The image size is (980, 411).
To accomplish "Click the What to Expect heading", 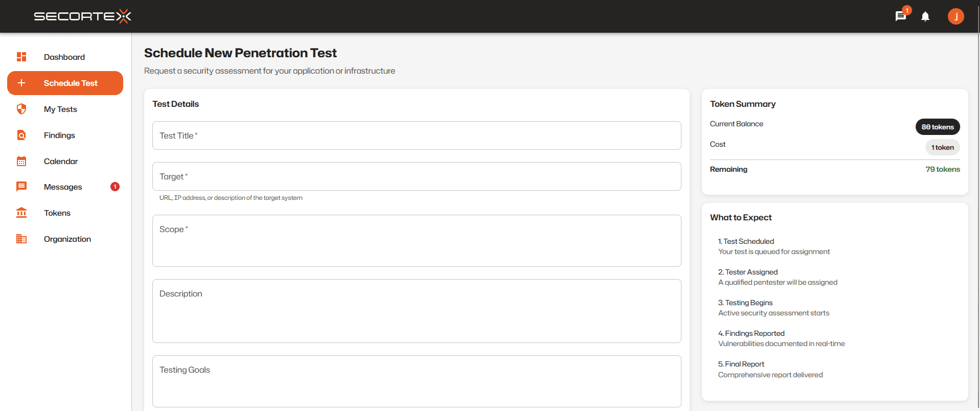I will pyautogui.click(x=741, y=217).
